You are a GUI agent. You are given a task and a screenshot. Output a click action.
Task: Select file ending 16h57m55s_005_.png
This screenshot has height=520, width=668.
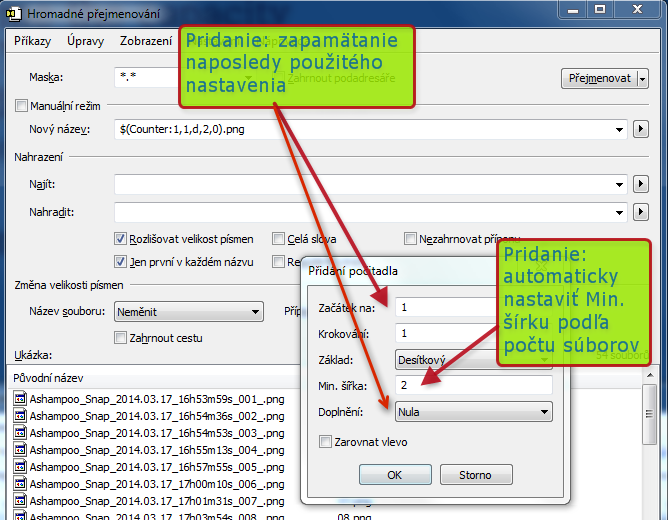point(157,467)
